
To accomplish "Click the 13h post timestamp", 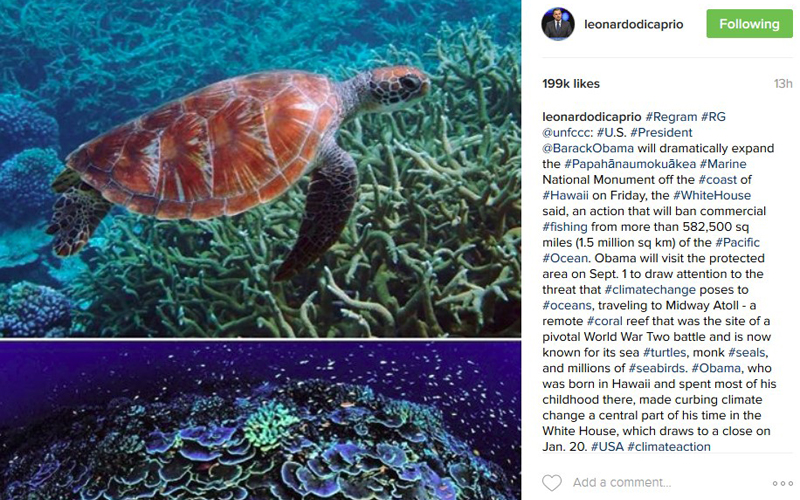I will pos(783,84).
